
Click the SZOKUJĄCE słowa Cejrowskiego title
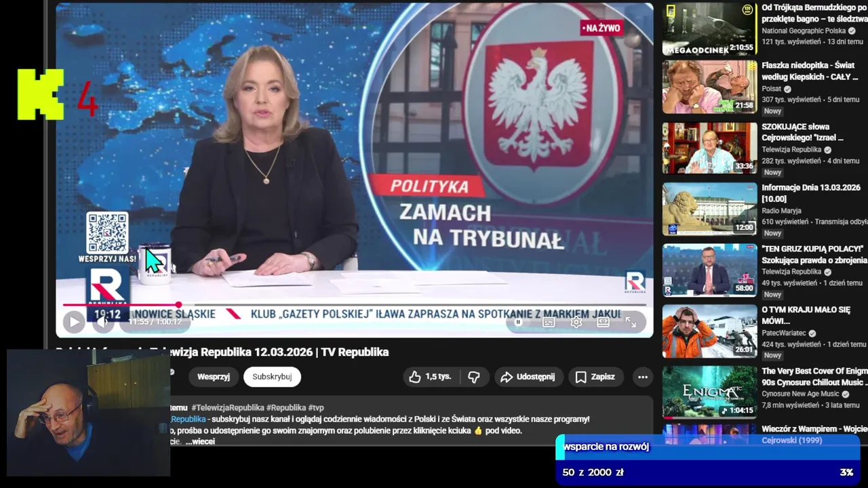[x=803, y=132]
